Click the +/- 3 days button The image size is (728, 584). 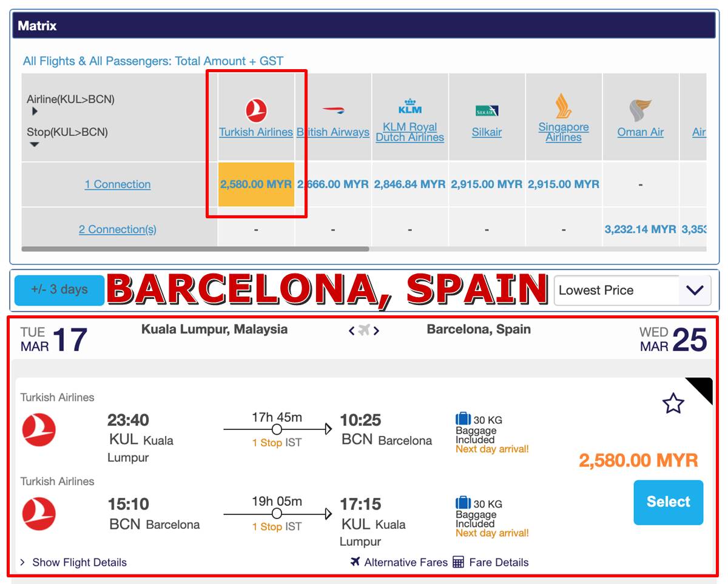click(59, 290)
